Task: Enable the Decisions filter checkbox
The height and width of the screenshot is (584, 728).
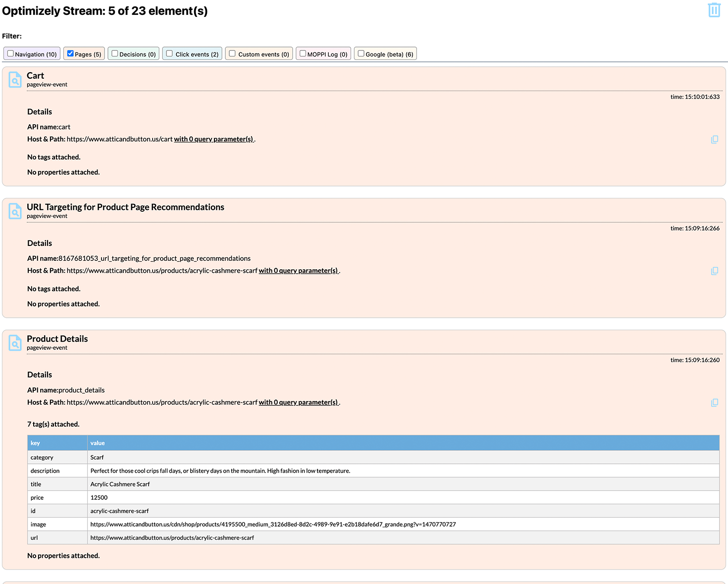Action: coord(115,53)
